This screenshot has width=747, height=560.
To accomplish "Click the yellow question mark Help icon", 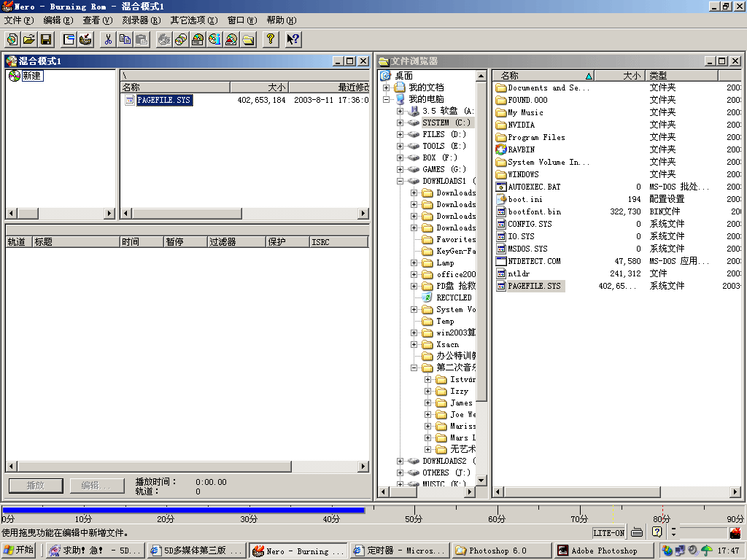I will [271, 39].
